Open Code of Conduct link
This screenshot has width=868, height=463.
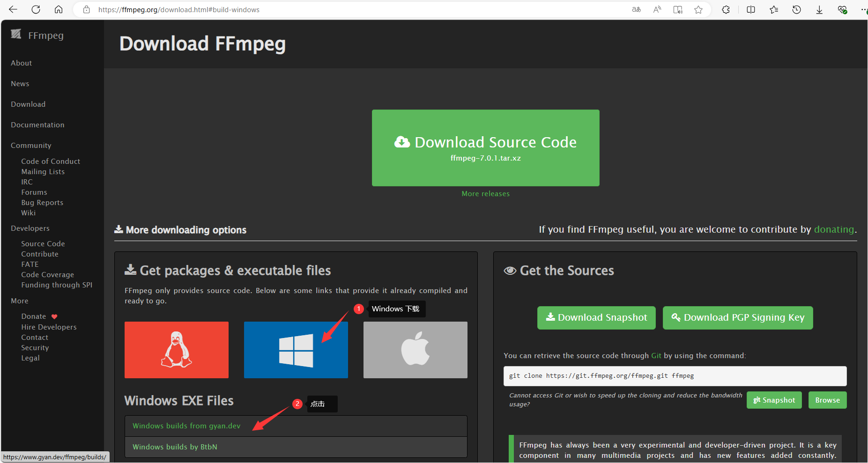click(51, 162)
